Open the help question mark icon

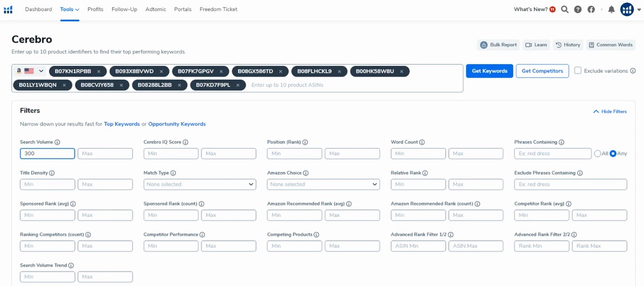click(578, 9)
